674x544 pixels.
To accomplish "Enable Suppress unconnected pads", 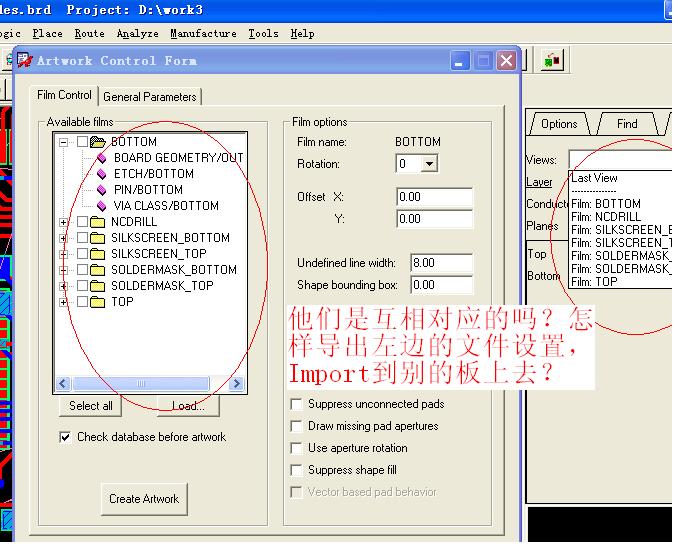I will [x=296, y=404].
